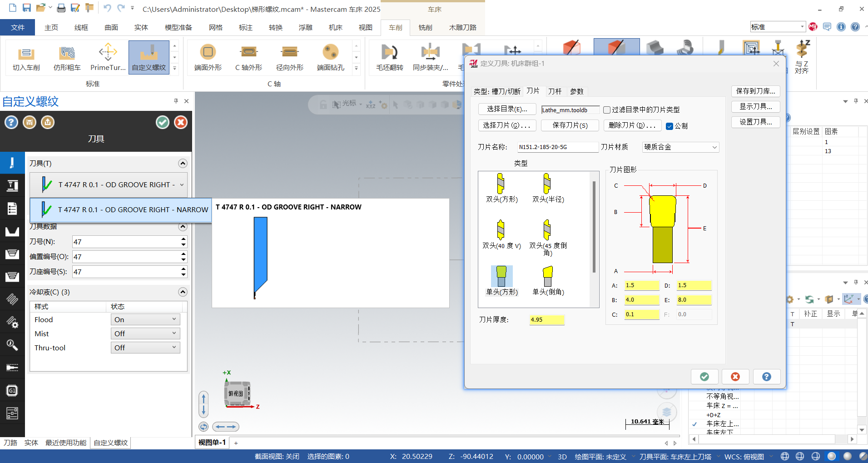This screenshot has height=463, width=868.
Task: Click the 显示刀具... button
Action: point(756,106)
